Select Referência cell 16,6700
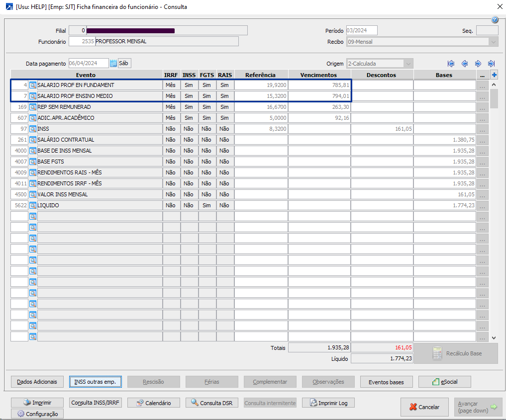This screenshot has width=506, height=420. [x=261, y=107]
